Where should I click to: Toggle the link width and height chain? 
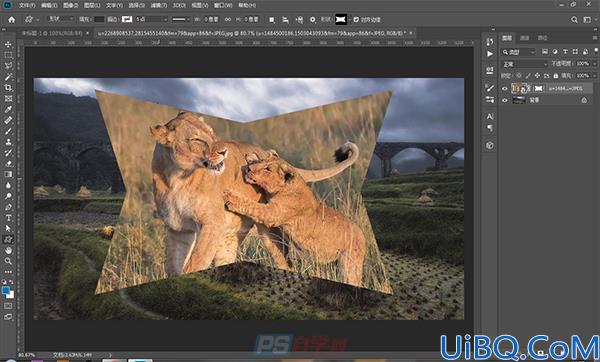(228, 20)
